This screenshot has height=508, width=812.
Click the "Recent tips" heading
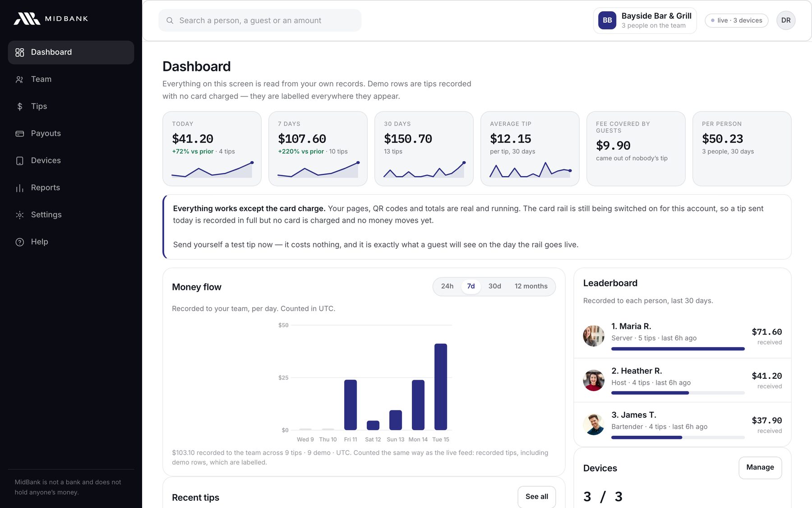195,498
